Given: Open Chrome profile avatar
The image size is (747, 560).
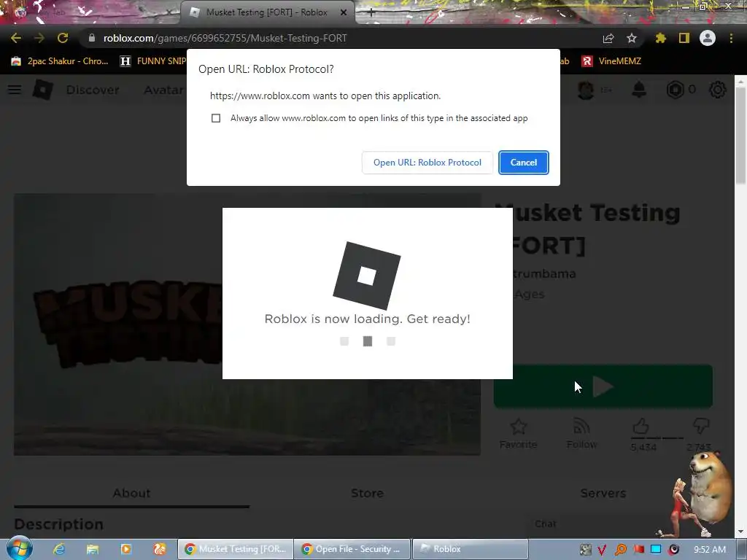Looking at the screenshot, I should pyautogui.click(x=708, y=38).
